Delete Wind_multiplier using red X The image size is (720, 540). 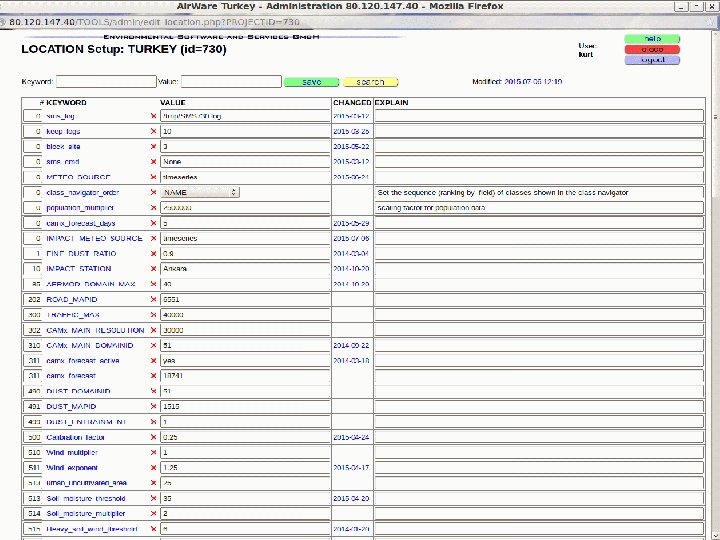click(x=153, y=452)
